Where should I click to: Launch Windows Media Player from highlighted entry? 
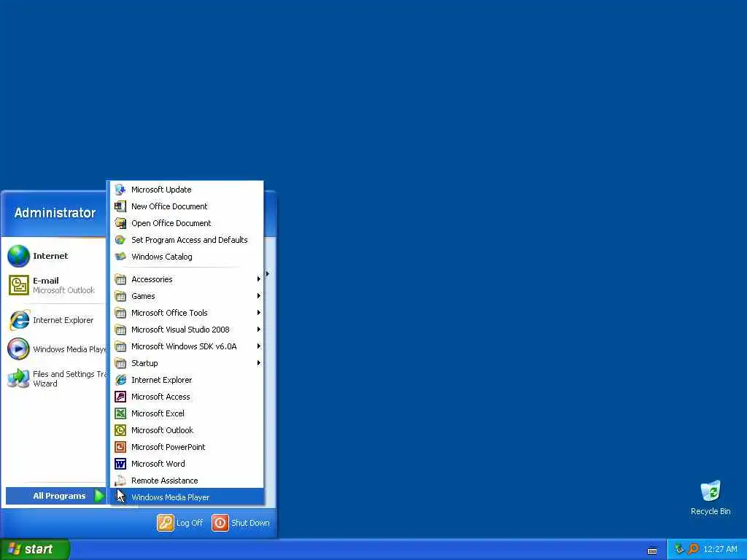pos(187,497)
